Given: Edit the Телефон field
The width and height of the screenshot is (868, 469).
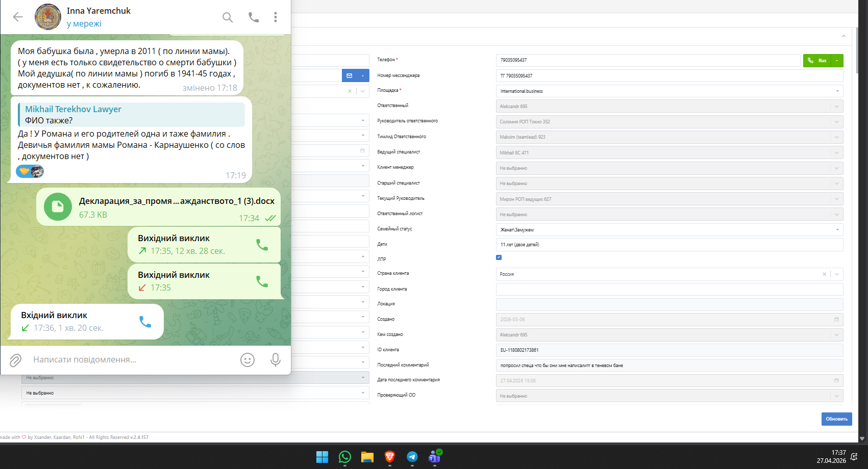Looking at the screenshot, I should pyautogui.click(x=648, y=60).
